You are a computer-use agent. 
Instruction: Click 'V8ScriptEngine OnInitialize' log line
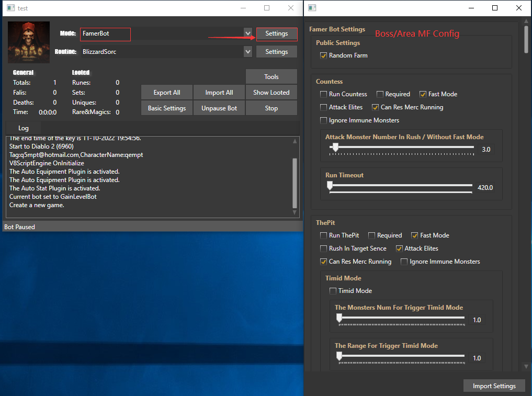47,163
